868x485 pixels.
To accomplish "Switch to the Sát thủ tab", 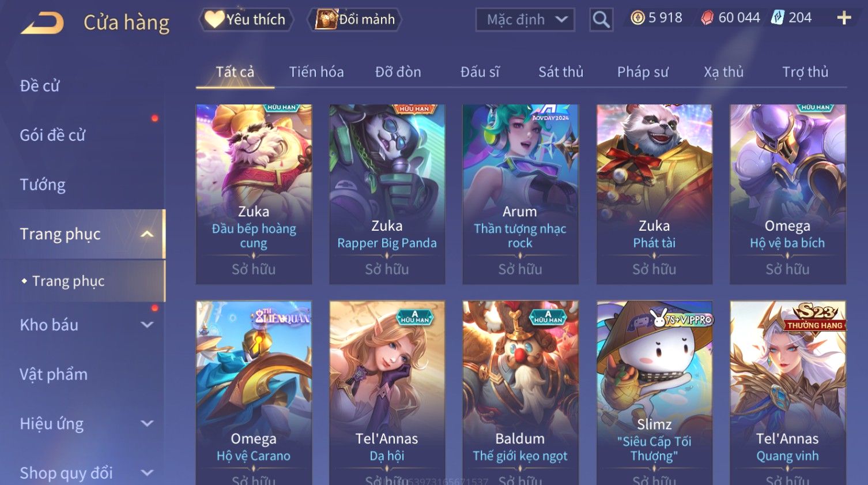I will (561, 72).
